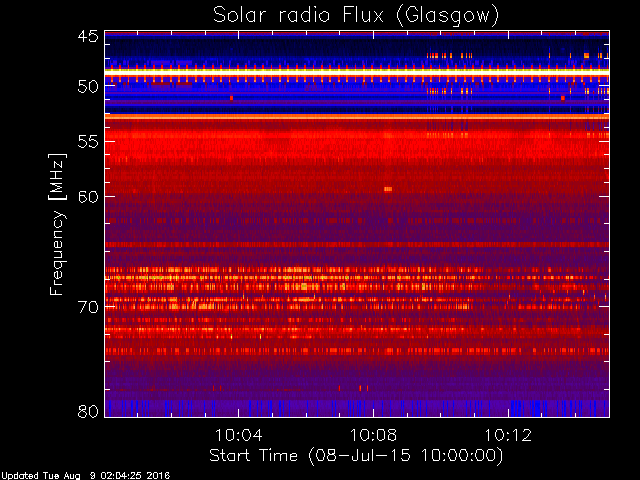The height and width of the screenshot is (480, 640).
Task: Click the '10:12' time tick label
Action: (x=508, y=435)
